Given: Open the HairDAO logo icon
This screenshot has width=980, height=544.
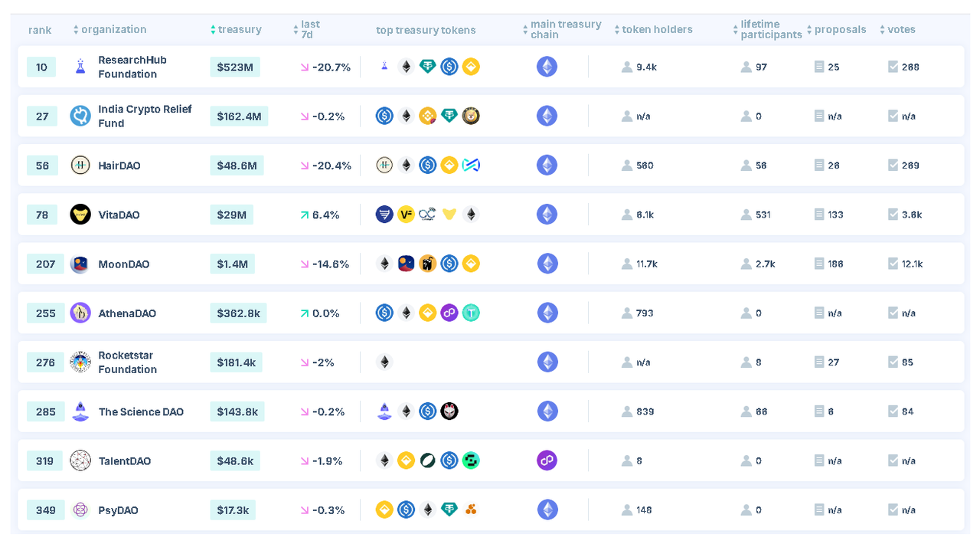Looking at the screenshot, I should tap(80, 165).
